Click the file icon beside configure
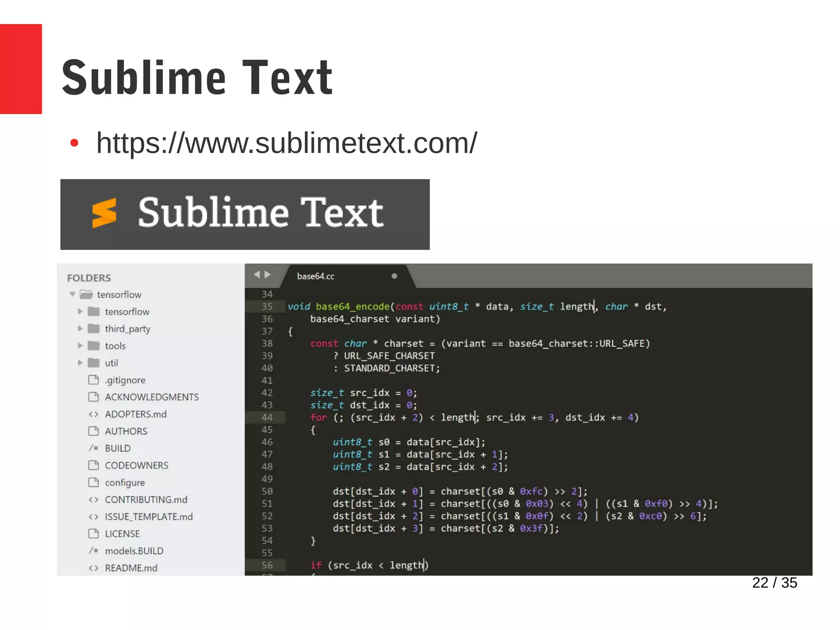Screen dimensions: 840x630 coord(94,482)
